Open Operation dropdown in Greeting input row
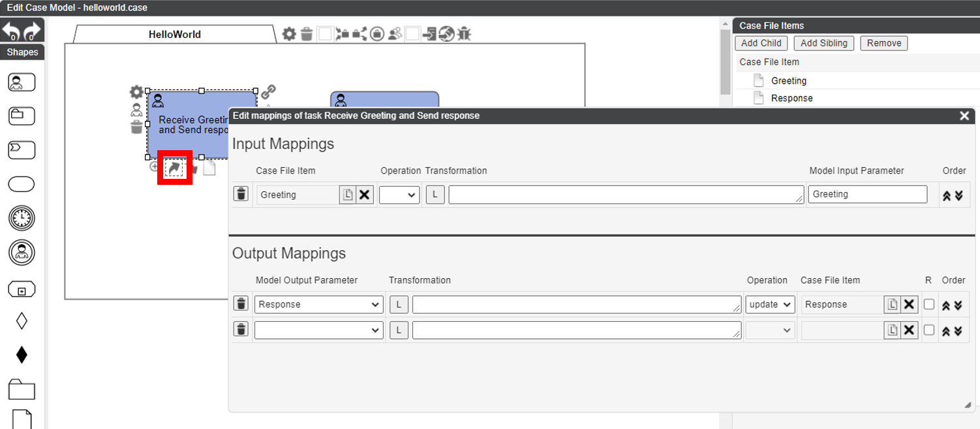This screenshot has height=429, width=980. (399, 195)
